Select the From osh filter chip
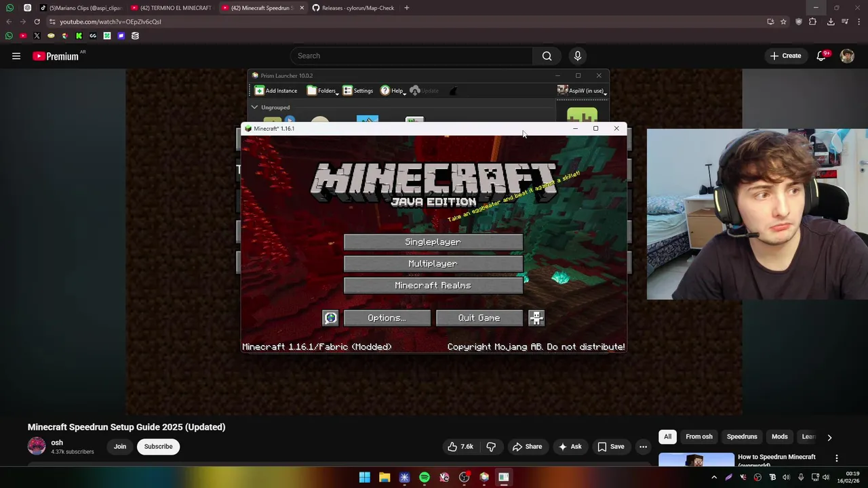The width and height of the screenshot is (868, 488). 699,437
